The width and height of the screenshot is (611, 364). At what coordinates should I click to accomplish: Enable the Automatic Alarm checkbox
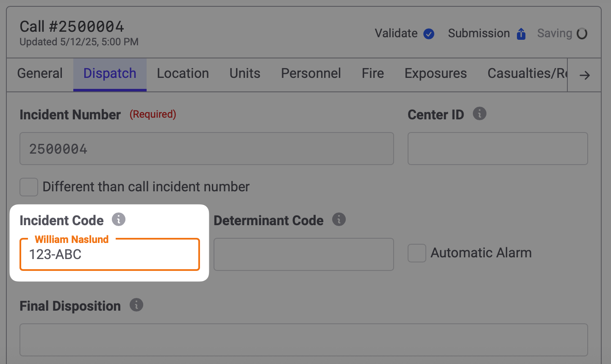(x=417, y=253)
